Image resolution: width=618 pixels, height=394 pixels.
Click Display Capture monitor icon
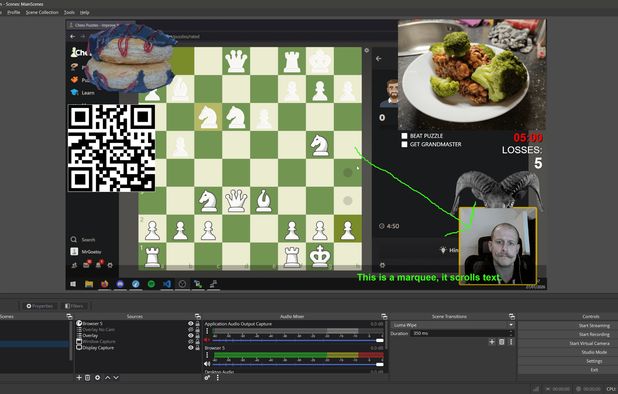click(79, 348)
